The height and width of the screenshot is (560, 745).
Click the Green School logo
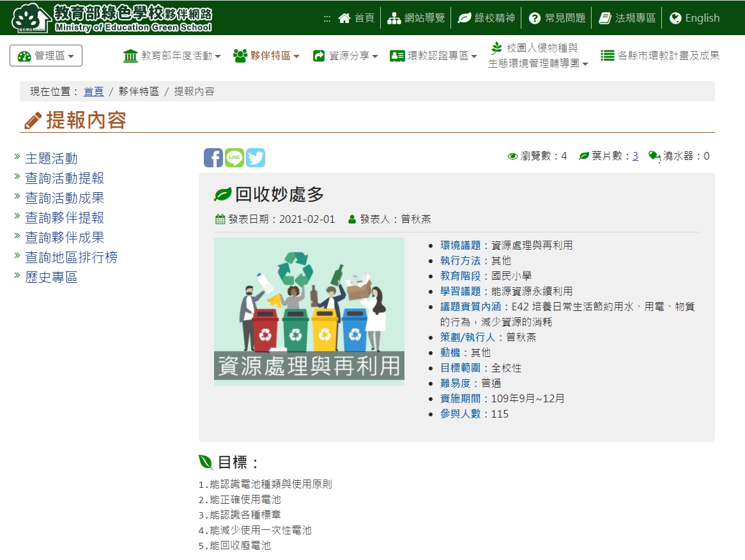pos(112,18)
